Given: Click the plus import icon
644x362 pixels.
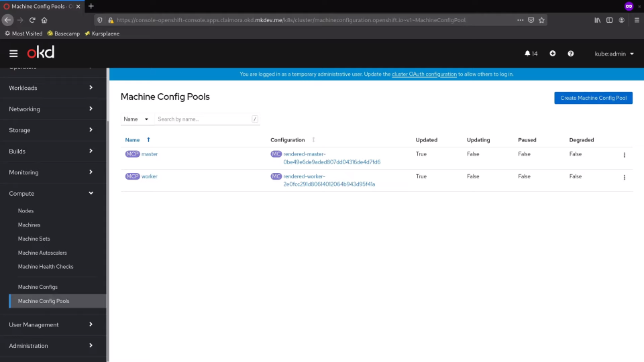Looking at the screenshot, I should point(552,54).
